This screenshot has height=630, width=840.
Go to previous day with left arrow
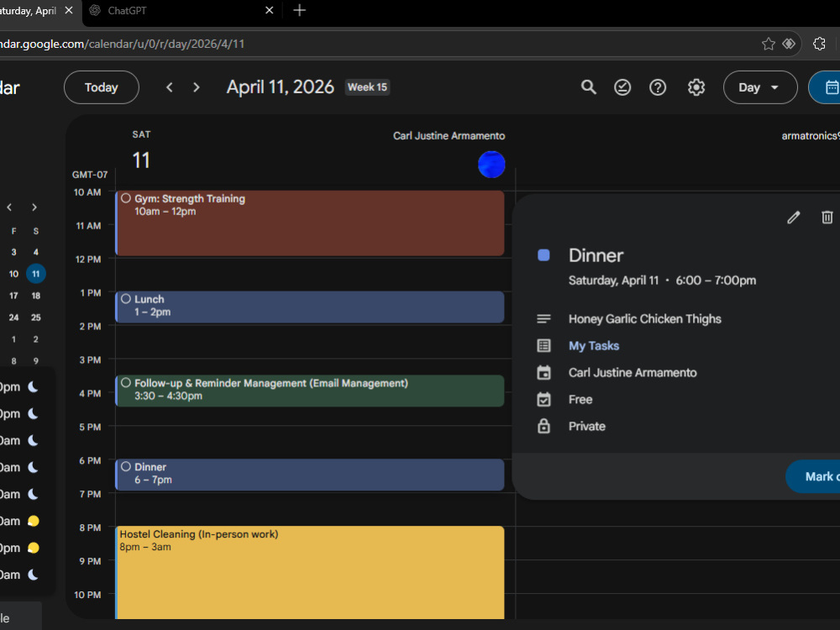tap(170, 87)
